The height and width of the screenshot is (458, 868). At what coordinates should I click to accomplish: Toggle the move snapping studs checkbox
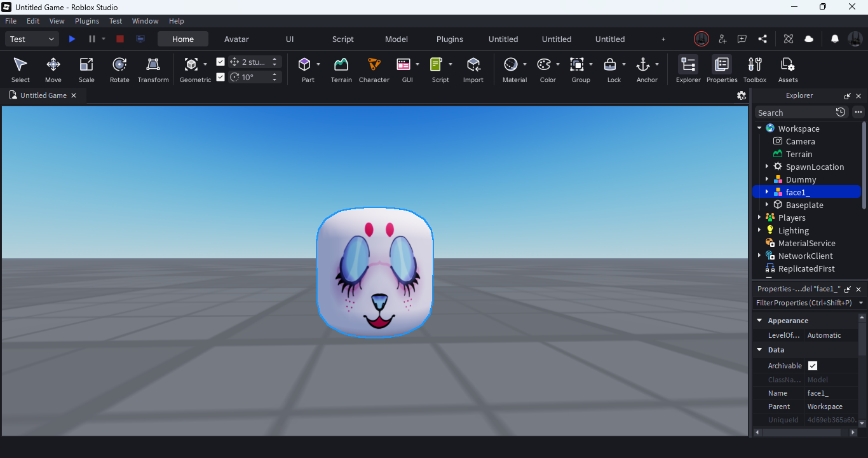coord(220,62)
